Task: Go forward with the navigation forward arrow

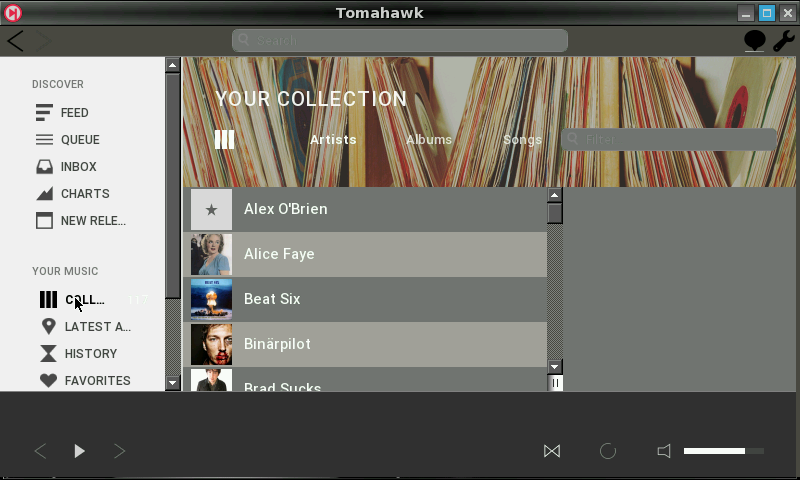Action: (43, 41)
